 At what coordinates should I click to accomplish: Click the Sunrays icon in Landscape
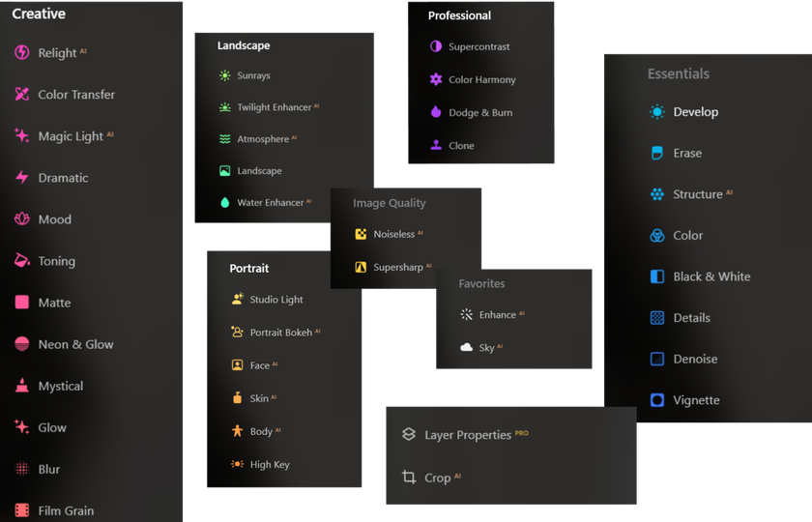click(224, 75)
